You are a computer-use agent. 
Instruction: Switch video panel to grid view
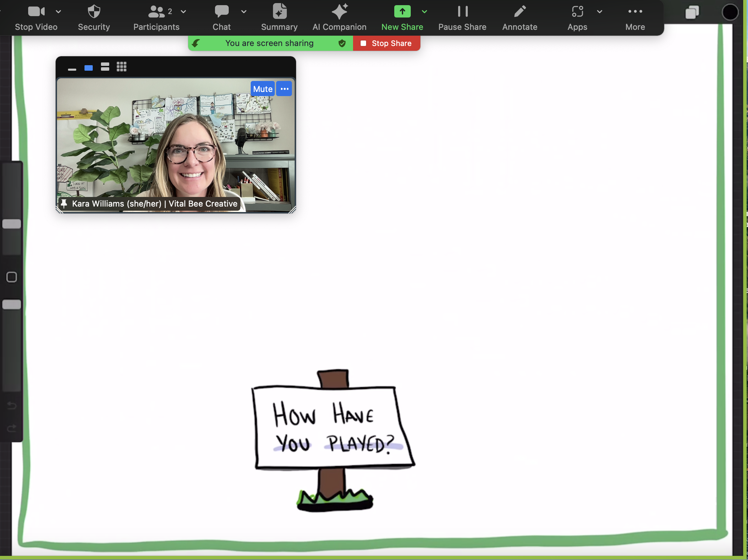(x=122, y=67)
